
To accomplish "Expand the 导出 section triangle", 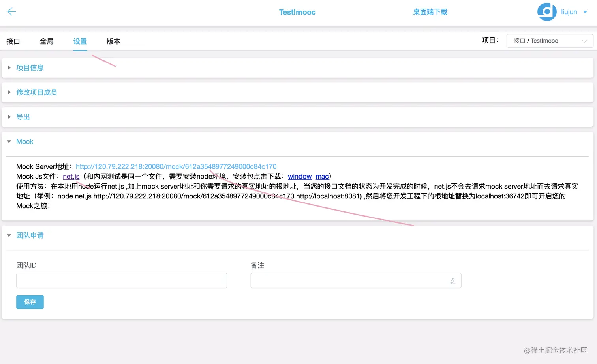I will 9,117.
